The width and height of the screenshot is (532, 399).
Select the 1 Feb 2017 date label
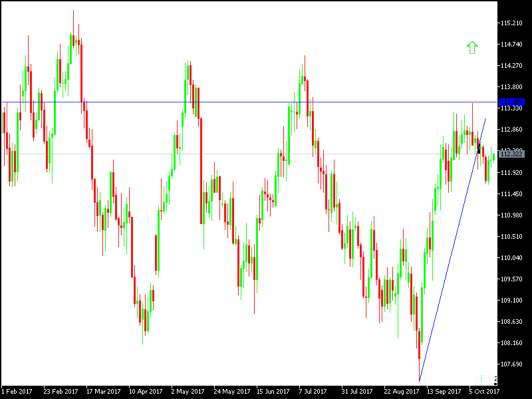[x=17, y=391]
